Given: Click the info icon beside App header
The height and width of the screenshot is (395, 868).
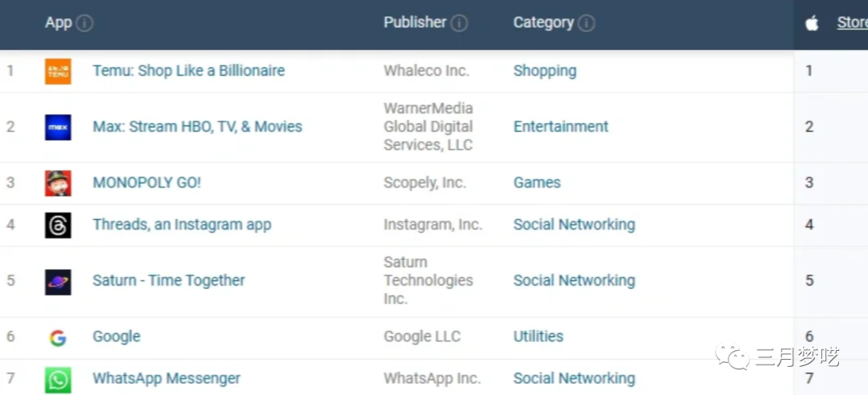Looking at the screenshot, I should (x=84, y=23).
